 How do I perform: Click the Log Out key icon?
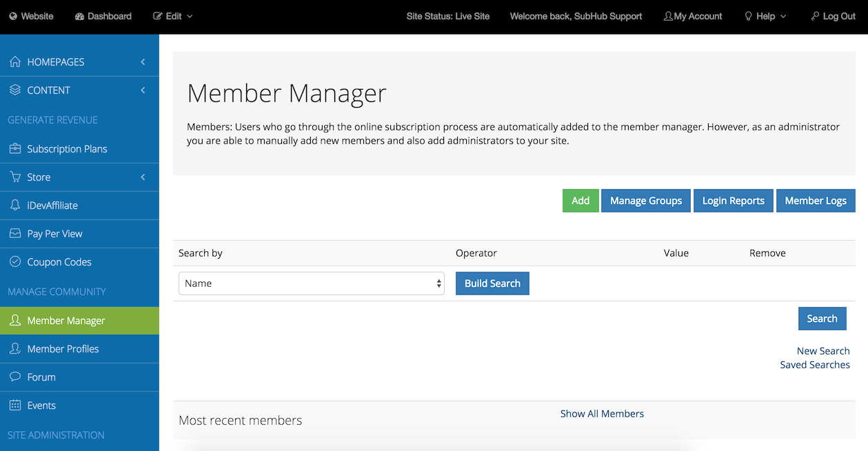tap(815, 17)
